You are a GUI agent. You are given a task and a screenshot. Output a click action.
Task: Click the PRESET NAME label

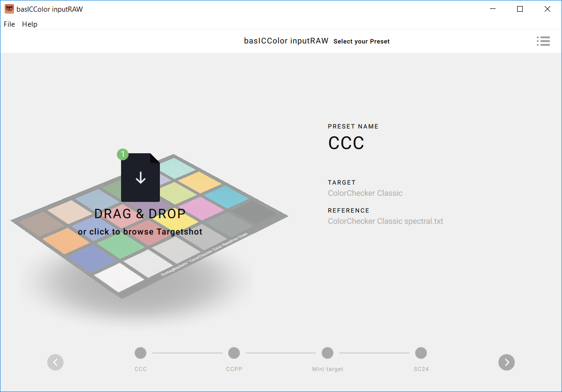click(353, 127)
